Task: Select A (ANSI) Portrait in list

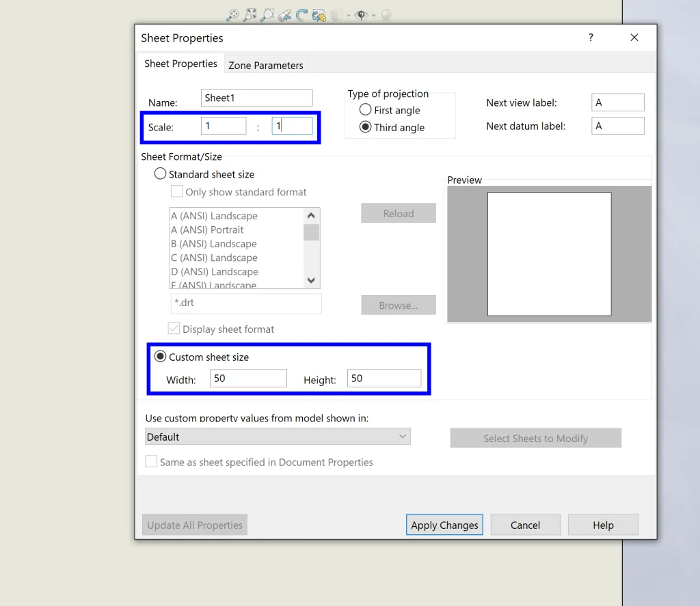Action: point(208,230)
